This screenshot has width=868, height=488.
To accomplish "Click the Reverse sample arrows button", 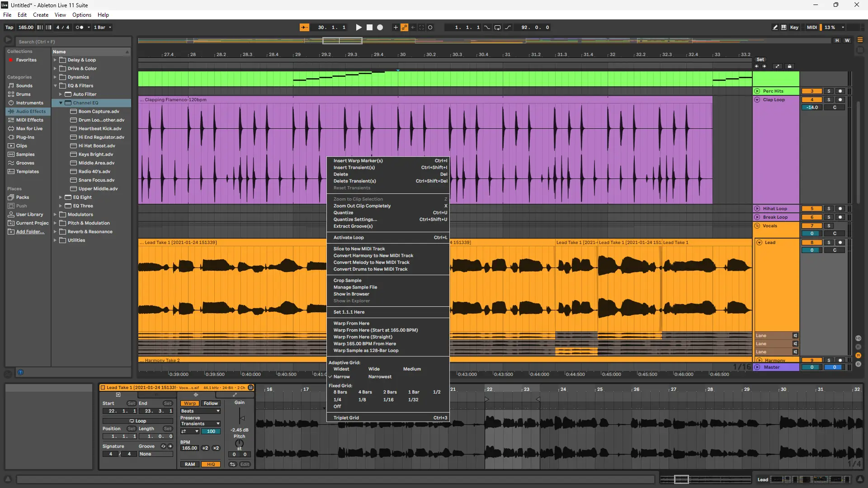I will tap(232, 464).
